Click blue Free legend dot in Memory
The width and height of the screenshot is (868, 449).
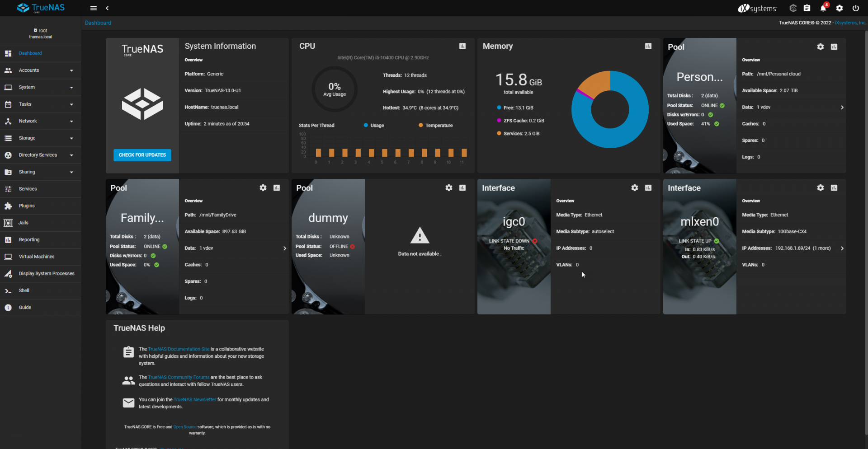(x=499, y=108)
